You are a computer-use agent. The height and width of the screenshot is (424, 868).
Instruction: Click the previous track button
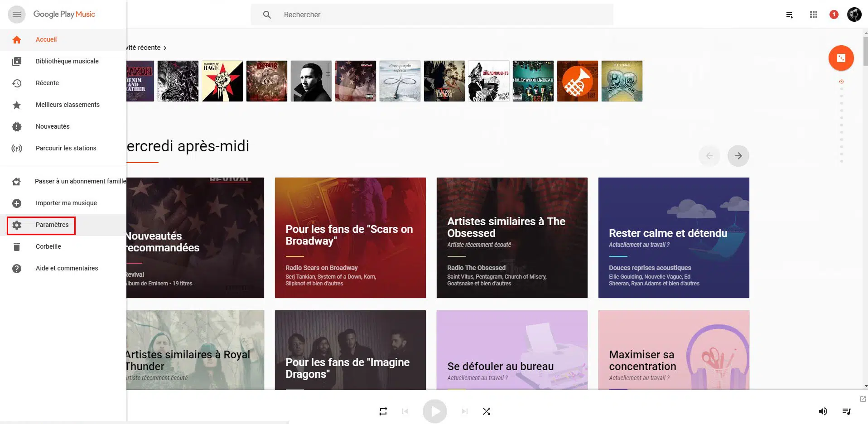click(405, 411)
